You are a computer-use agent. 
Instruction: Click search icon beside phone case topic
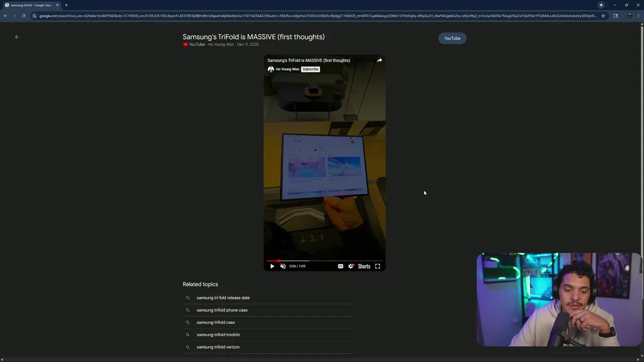(x=188, y=310)
